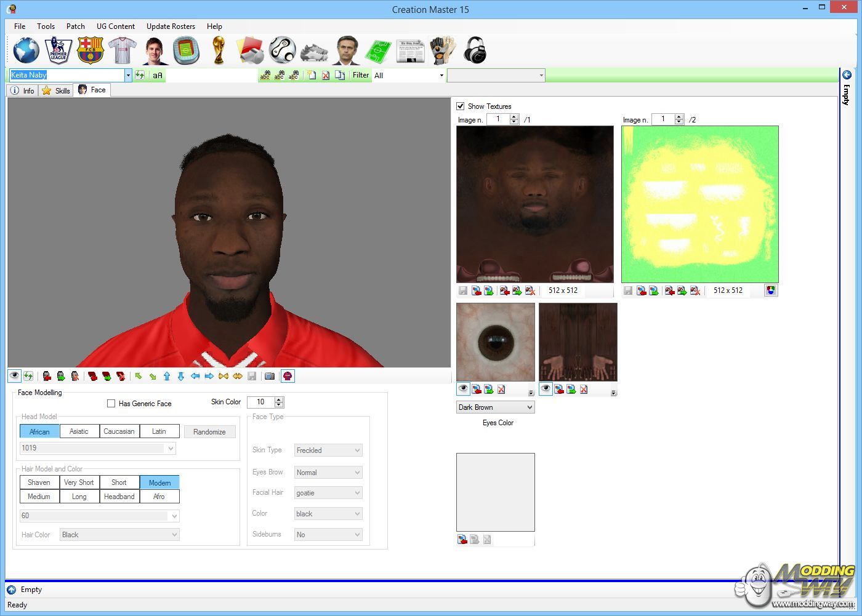862x616 pixels.
Task: Enable the Has Generic Face checkbox
Action: coord(111,404)
